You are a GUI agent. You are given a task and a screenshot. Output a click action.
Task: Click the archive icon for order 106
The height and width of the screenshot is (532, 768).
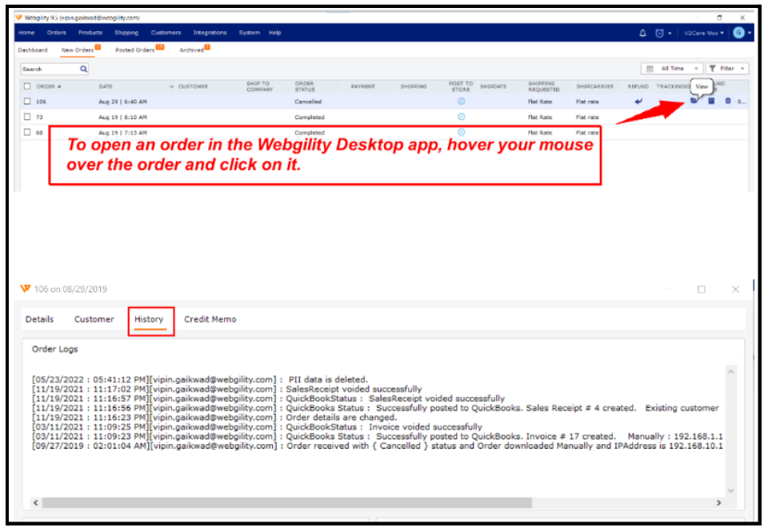711,101
